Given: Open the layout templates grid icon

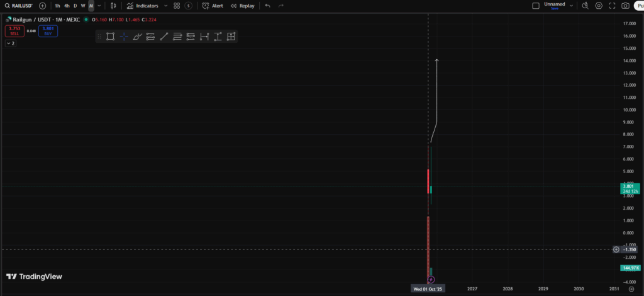Looking at the screenshot, I should 177,6.
